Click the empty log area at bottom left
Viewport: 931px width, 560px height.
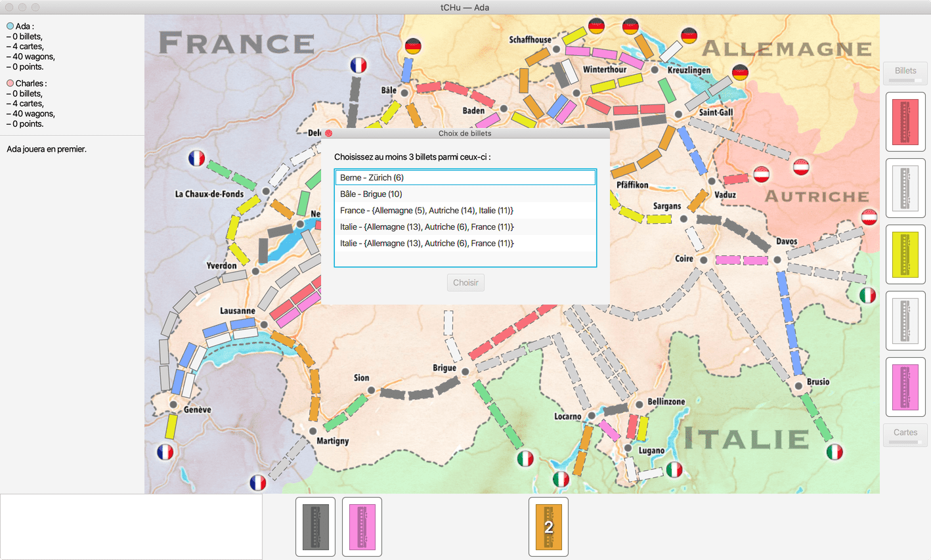point(131,527)
